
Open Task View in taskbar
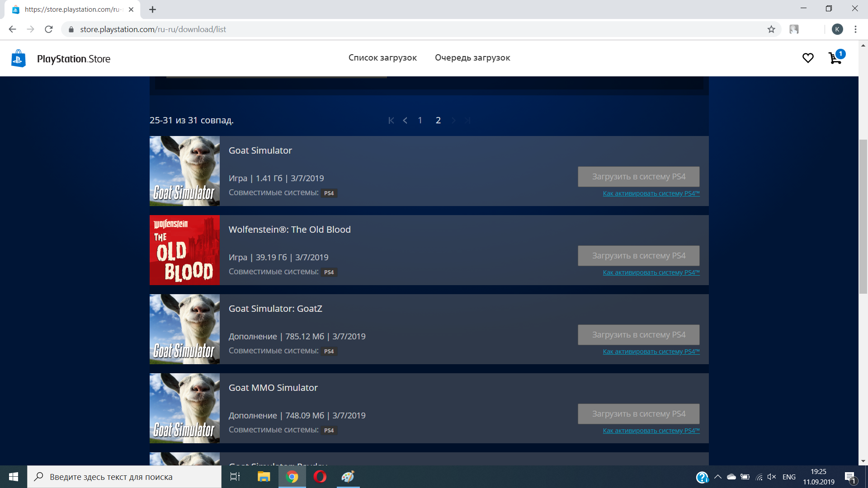[x=235, y=477]
